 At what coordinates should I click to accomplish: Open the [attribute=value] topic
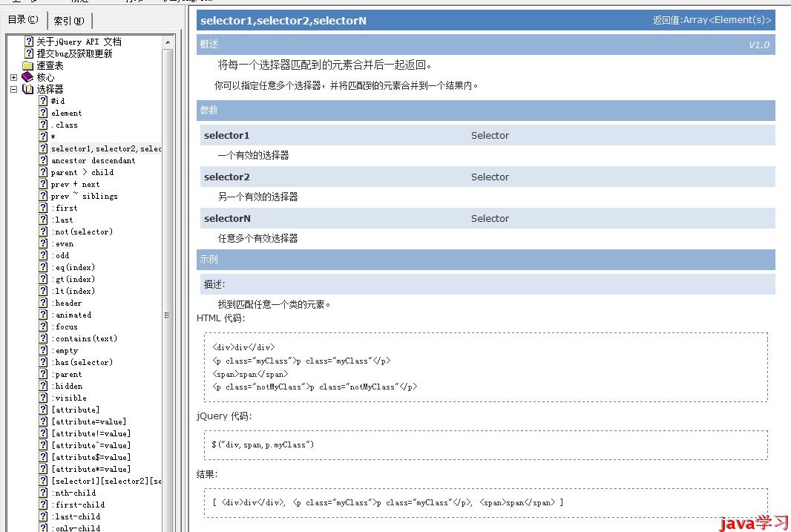[x=89, y=421]
